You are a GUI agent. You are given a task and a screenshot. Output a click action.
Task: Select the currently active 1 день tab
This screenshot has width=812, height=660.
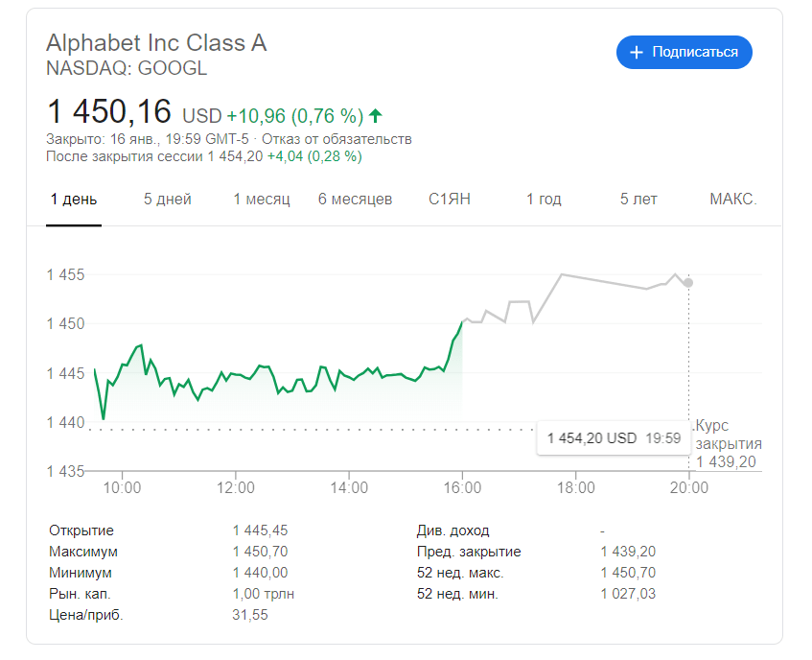[x=74, y=200]
